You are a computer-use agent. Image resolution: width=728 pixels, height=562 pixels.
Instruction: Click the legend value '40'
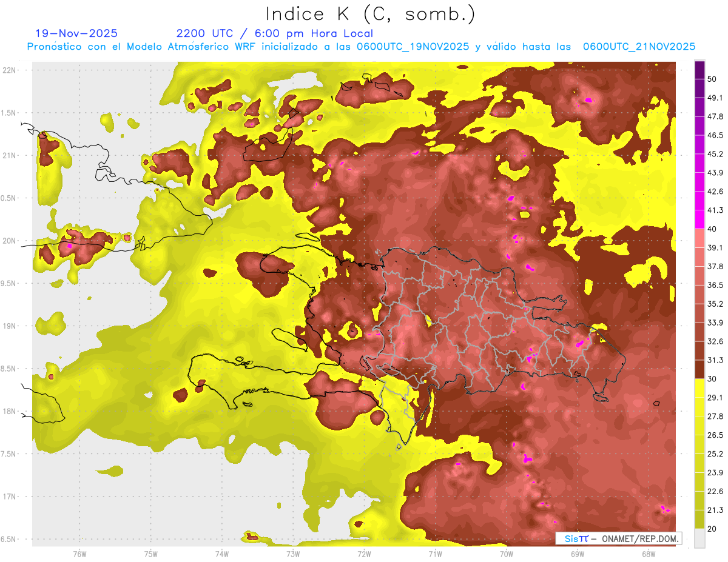click(x=713, y=229)
